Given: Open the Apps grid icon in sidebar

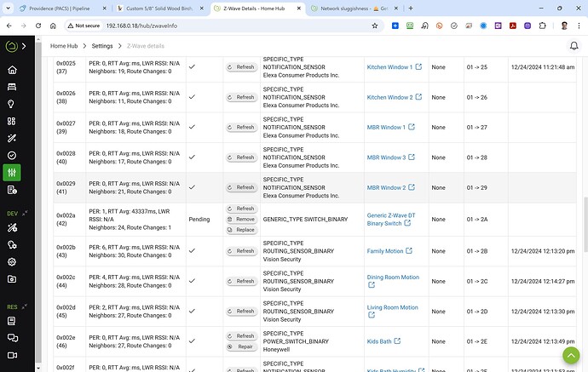Looking at the screenshot, I should point(12,122).
